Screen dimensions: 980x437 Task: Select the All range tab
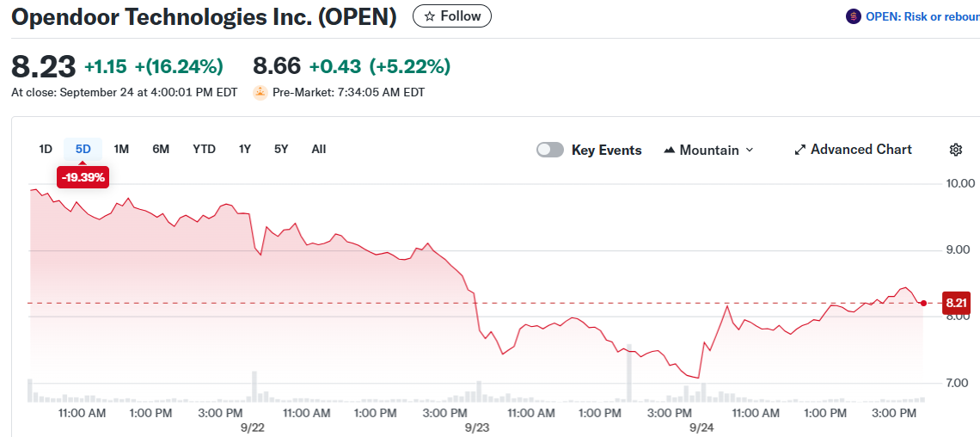319,149
